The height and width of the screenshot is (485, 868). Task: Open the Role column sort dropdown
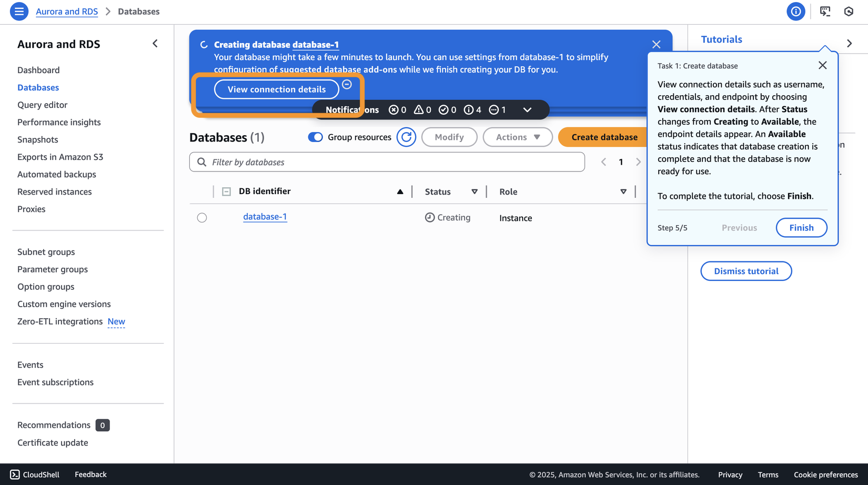pyautogui.click(x=623, y=191)
